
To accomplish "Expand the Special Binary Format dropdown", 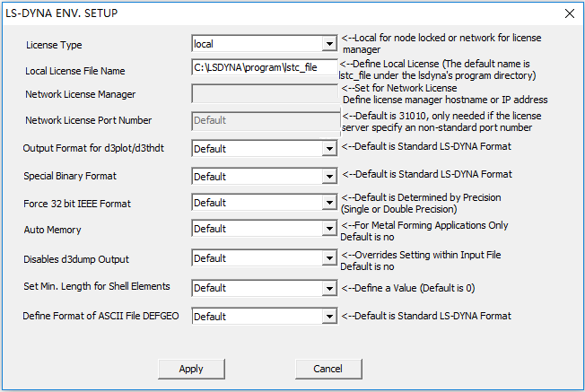I will click(263, 177).
